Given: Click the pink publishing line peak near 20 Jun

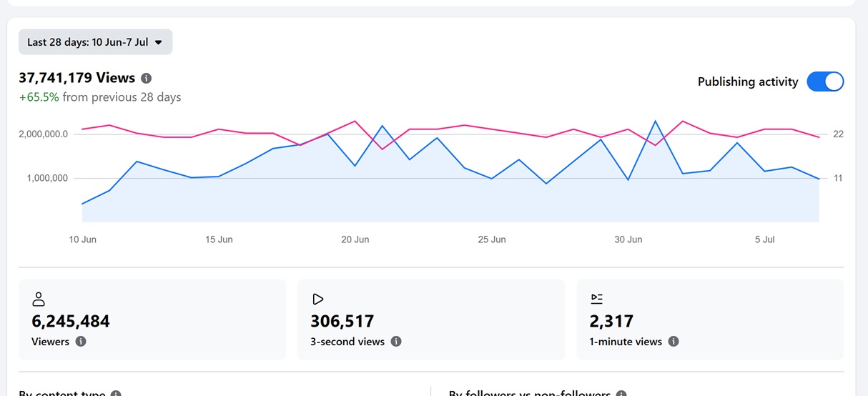Looking at the screenshot, I should (x=355, y=121).
